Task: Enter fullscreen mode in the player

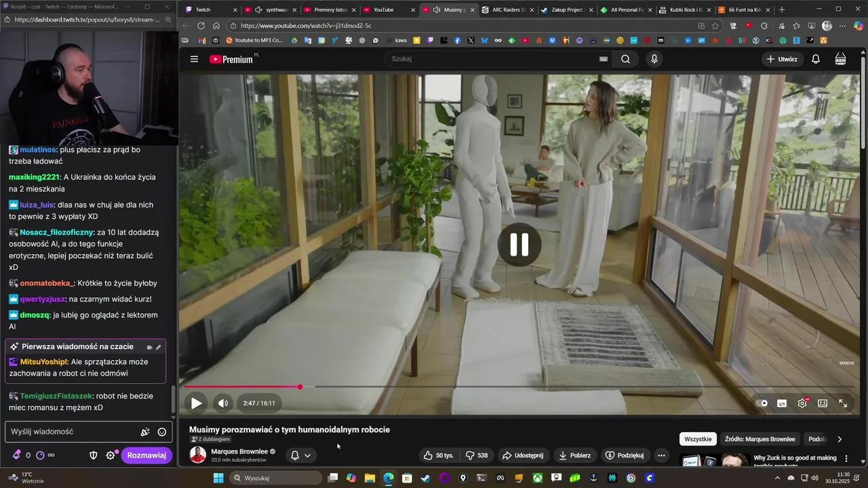Action: pos(843,403)
